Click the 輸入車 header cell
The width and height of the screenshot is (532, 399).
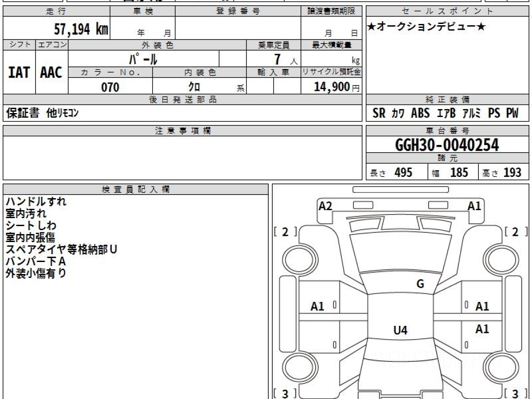pos(274,73)
